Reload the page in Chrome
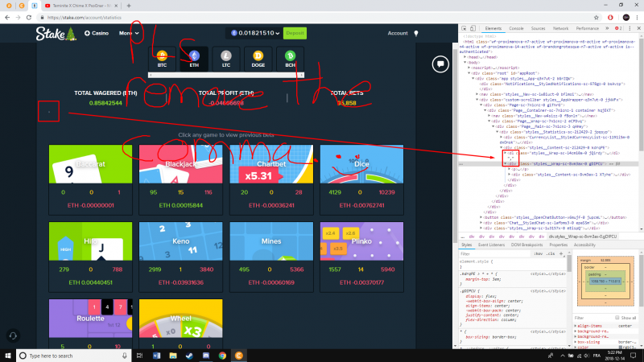This screenshot has width=644, height=362. [29, 18]
